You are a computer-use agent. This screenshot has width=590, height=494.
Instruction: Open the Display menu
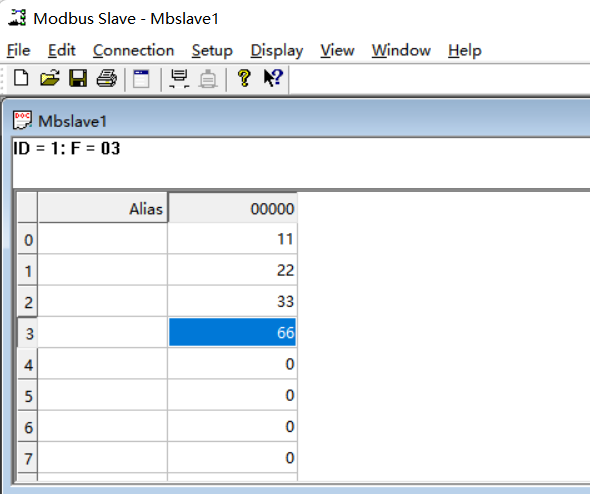coord(277,50)
